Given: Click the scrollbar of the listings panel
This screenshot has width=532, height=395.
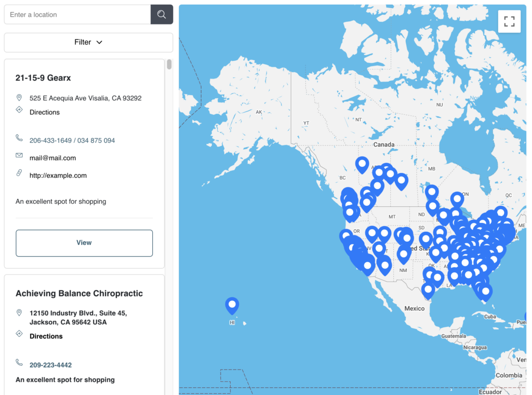Looking at the screenshot, I should 168,64.
